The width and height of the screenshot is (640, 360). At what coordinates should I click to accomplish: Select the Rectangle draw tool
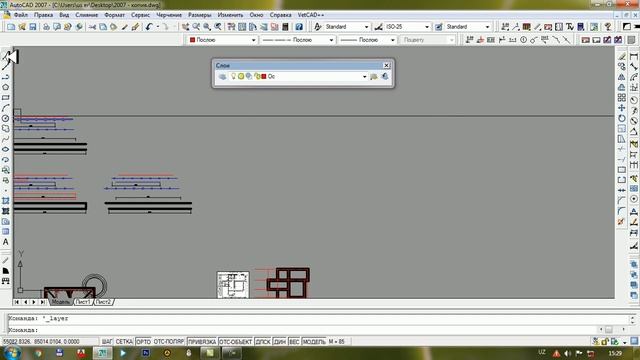click(x=6, y=98)
